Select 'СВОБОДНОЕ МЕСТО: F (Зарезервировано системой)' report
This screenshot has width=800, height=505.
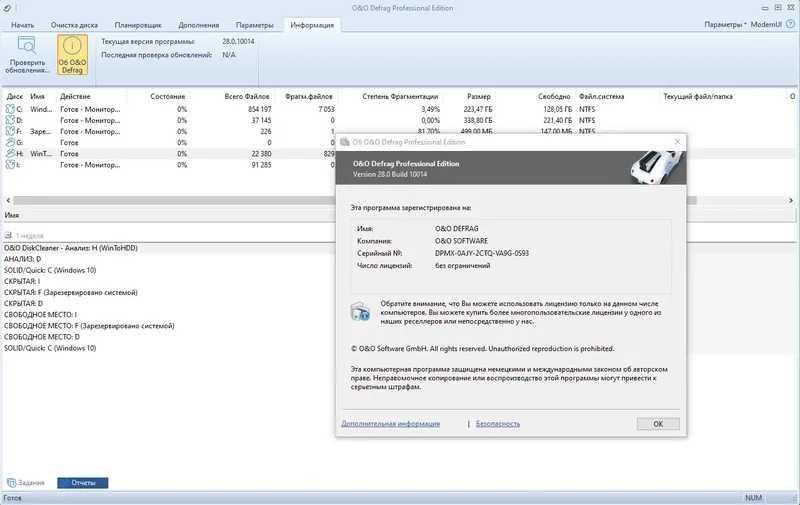(x=89, y=326)
